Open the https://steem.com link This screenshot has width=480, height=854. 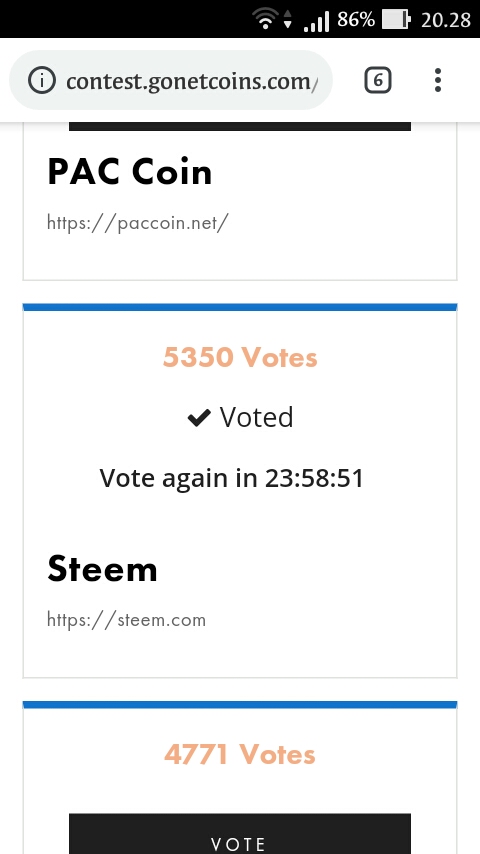[x=126, y=619]
